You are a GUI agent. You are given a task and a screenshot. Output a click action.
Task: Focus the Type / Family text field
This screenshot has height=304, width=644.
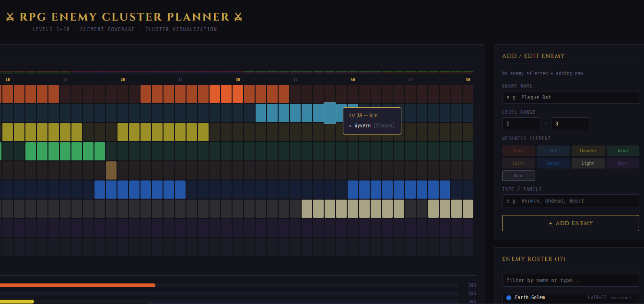click(x=570, y=201)
